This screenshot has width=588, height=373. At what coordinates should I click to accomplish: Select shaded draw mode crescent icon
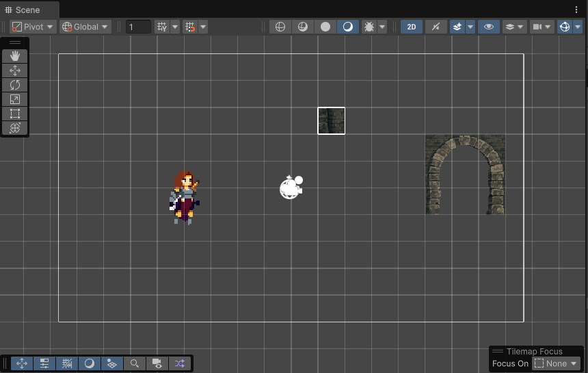(x=347, y=27)
